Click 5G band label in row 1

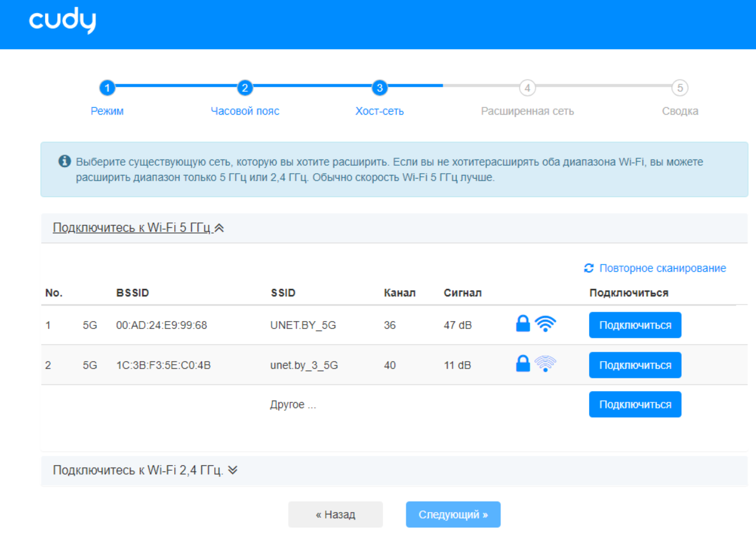tap(90, 325)
